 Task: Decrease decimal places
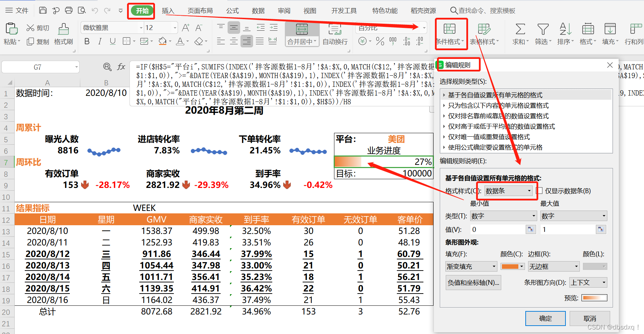420,41
